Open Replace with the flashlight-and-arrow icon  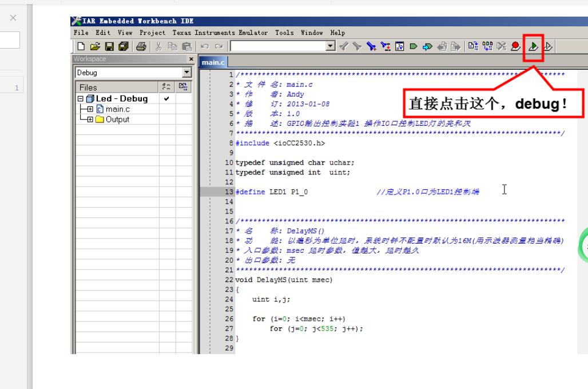pos(386,46)
